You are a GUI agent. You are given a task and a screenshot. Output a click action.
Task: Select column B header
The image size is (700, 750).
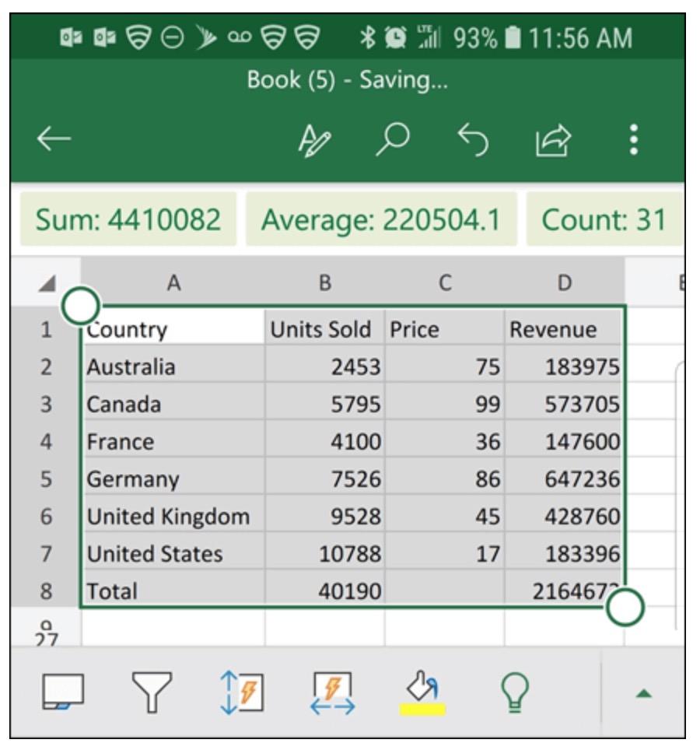(325, 284)
